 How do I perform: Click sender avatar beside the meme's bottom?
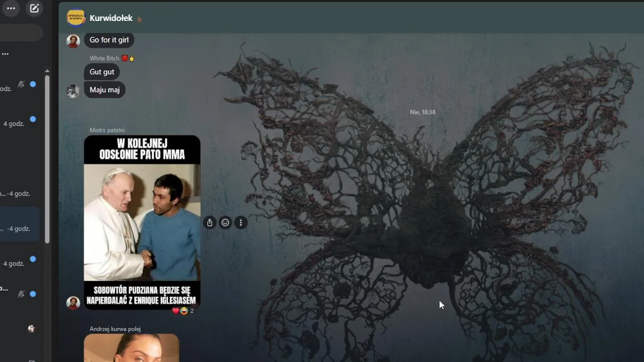coord(73,303)
